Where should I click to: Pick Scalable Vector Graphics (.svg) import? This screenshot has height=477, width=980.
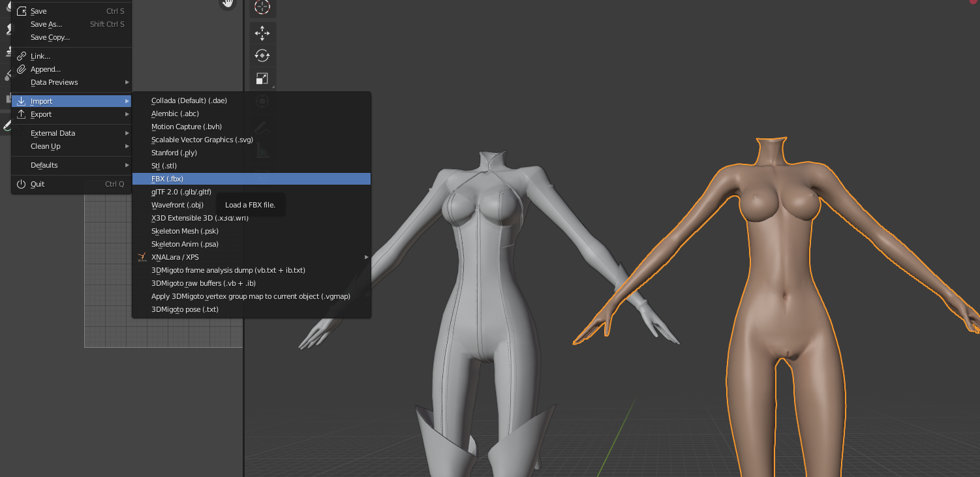point(251,140)
